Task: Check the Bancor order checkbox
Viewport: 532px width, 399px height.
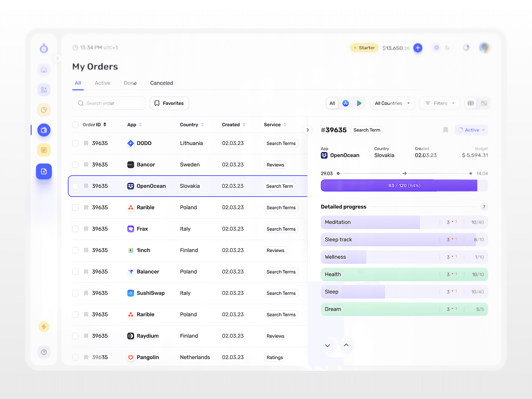Action: pyautogui.click(x=75, y=165)
